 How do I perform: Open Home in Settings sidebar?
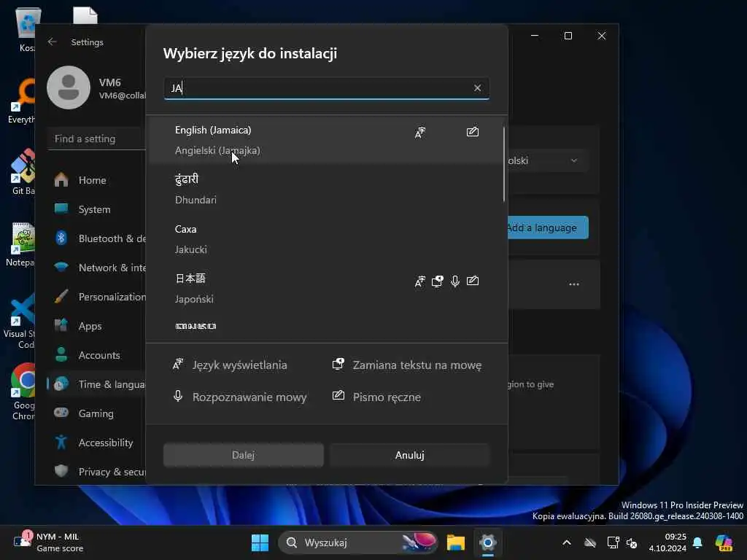click(98, 180)
